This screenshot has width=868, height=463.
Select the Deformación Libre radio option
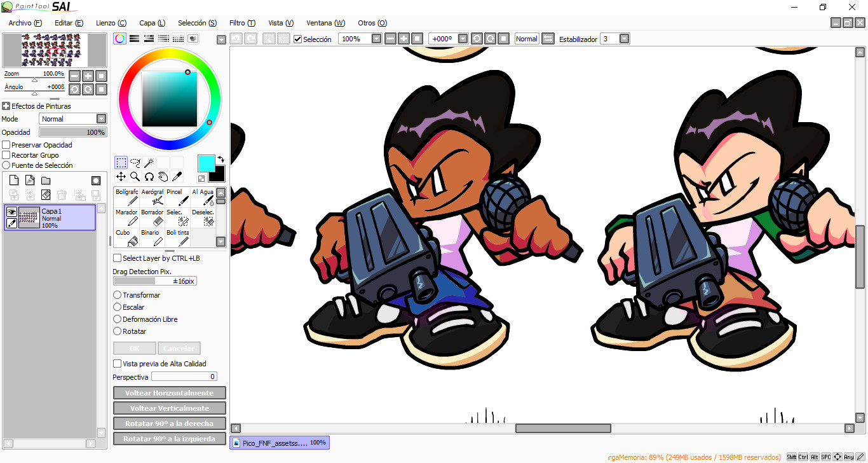point(117,319)
